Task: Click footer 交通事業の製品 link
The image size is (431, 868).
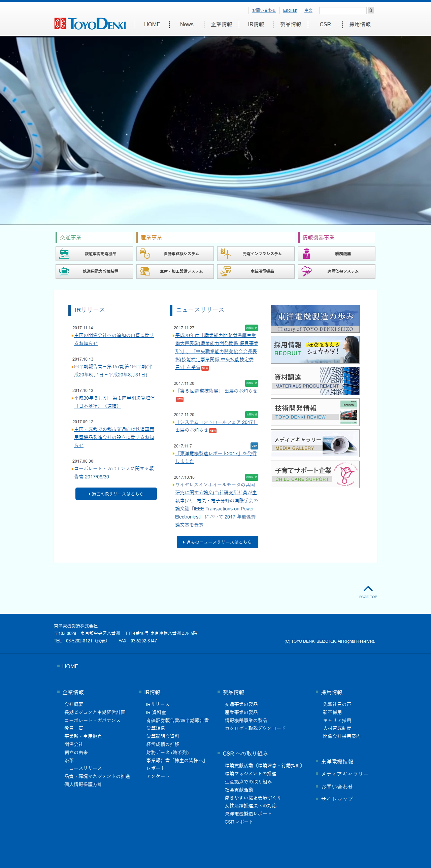Action: coord(241,704)
